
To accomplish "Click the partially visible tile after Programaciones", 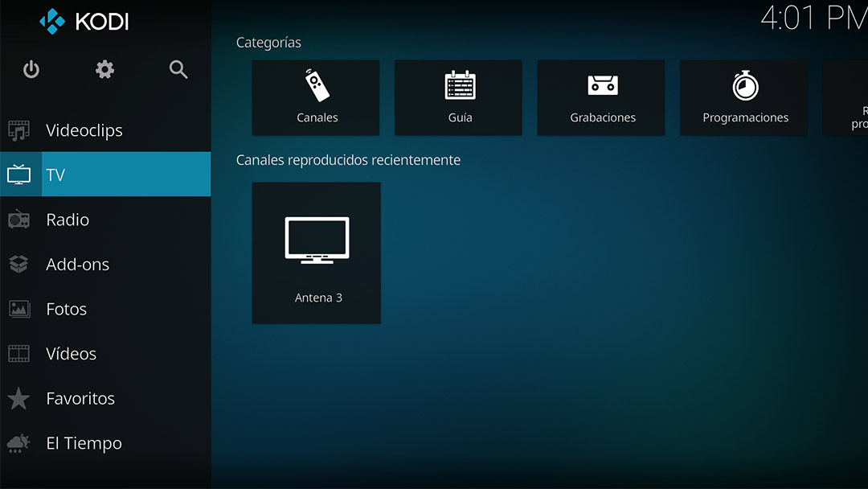I will click(x=846, y=97).
